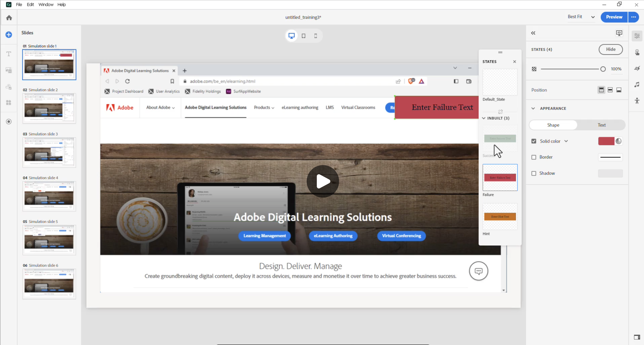Select the Enter Failure Text caption on slide
644x345 pixels.
436,107
